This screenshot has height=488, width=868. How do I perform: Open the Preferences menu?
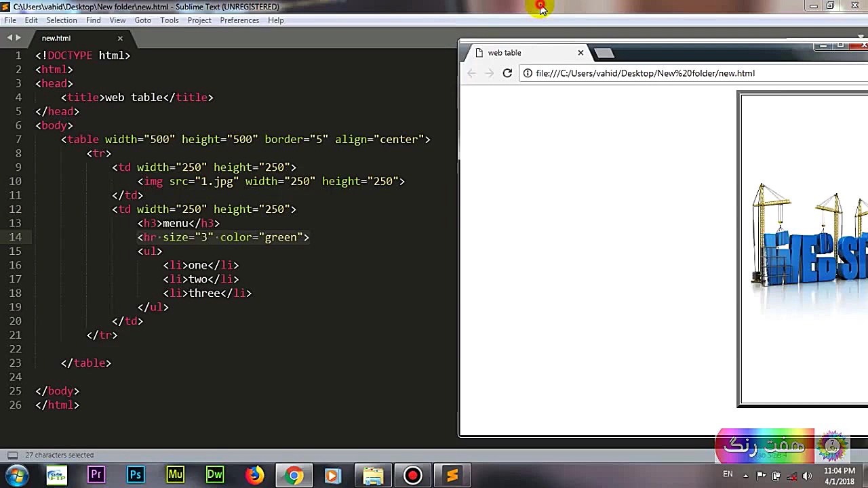239,20
